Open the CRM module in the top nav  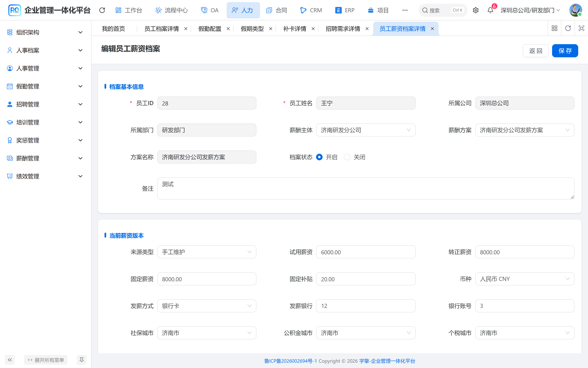coord(311,10)
